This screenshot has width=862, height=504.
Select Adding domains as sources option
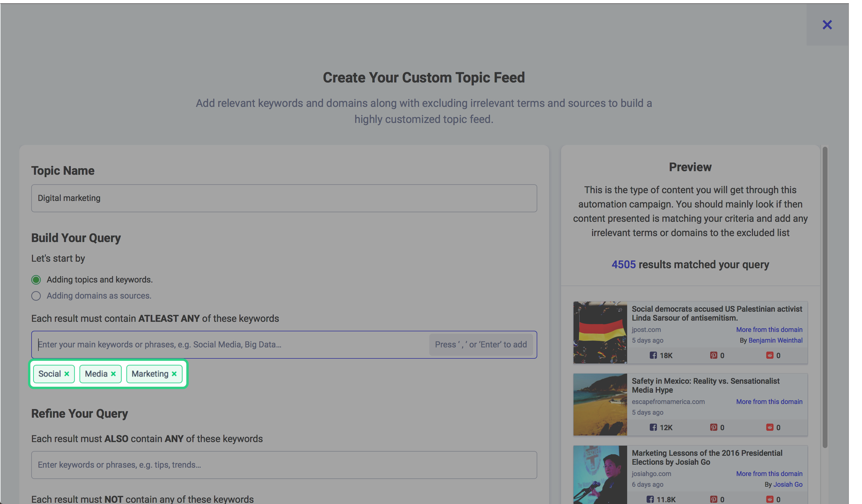(x=36, y=296)
